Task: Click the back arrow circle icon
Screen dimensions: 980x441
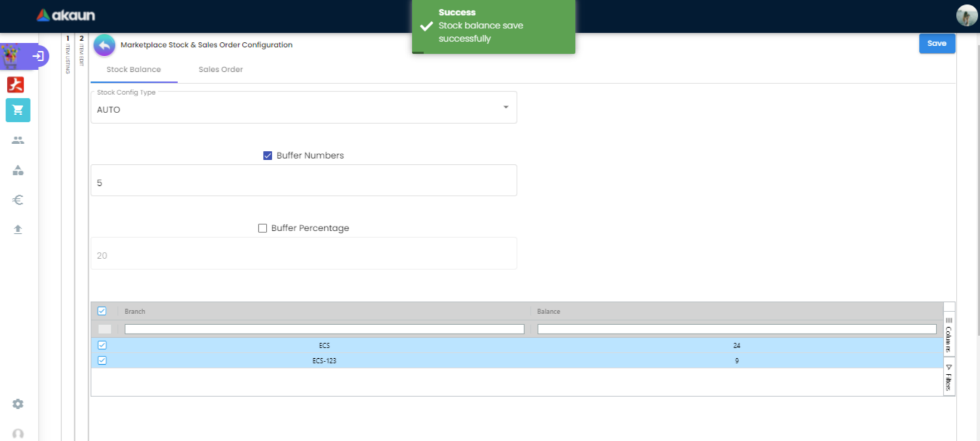Action: (x=104, y=45)
